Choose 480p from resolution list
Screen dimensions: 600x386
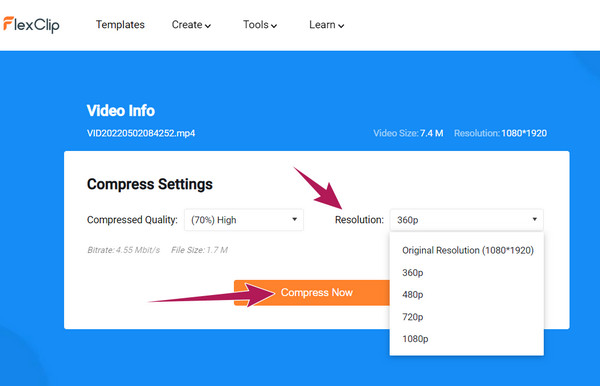[412, 295]
